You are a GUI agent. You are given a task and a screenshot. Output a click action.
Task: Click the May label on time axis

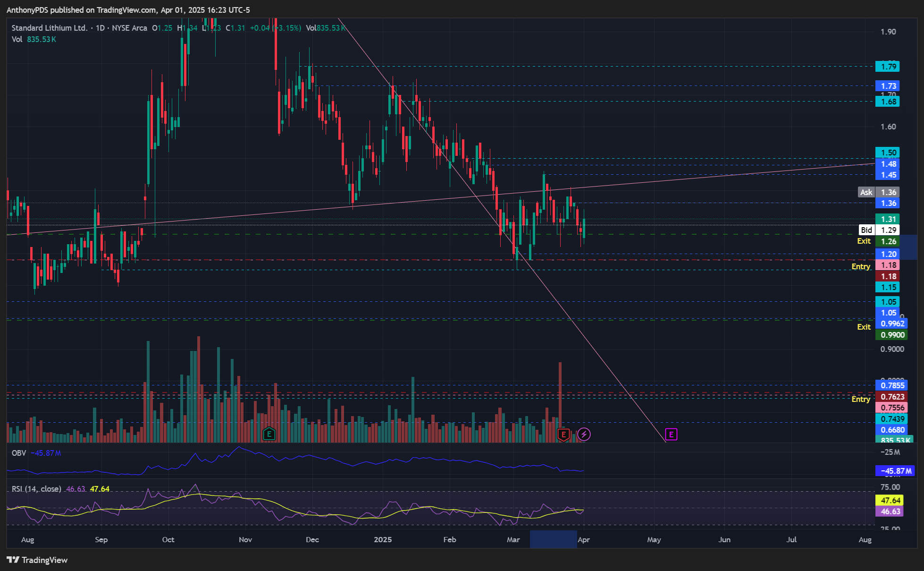click(654, 539)
